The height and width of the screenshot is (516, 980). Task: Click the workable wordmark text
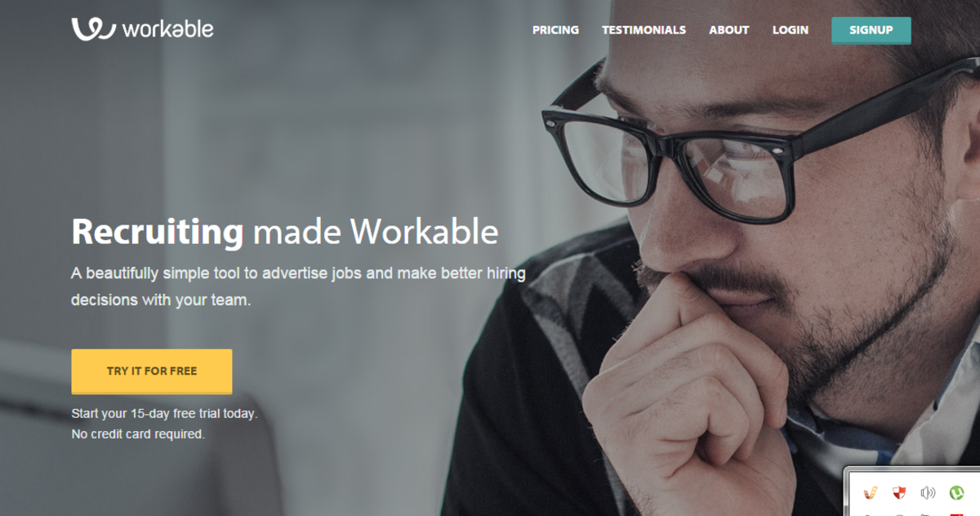tap(167, 29)
